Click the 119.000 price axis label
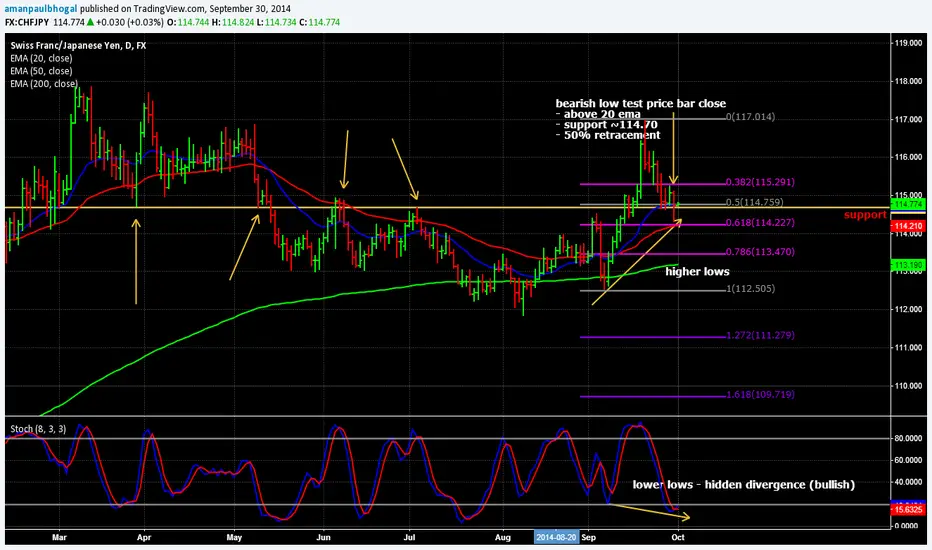 (909, 43)
